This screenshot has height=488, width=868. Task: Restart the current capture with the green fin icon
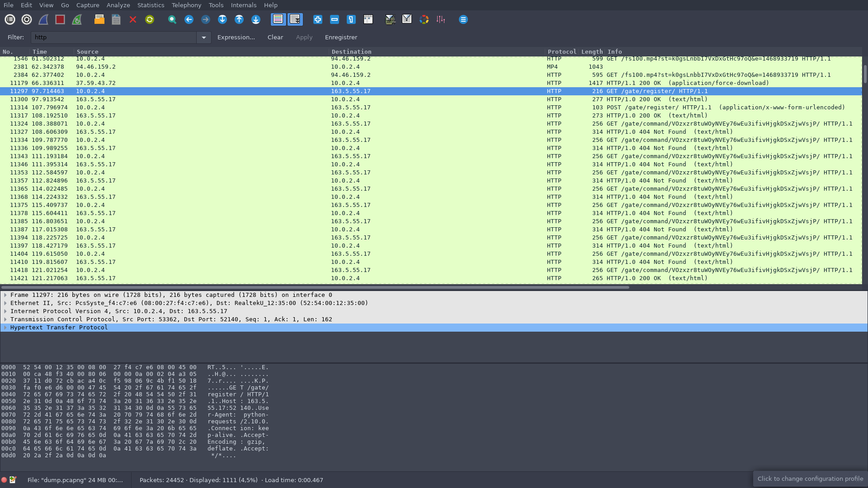click(77, 19)
